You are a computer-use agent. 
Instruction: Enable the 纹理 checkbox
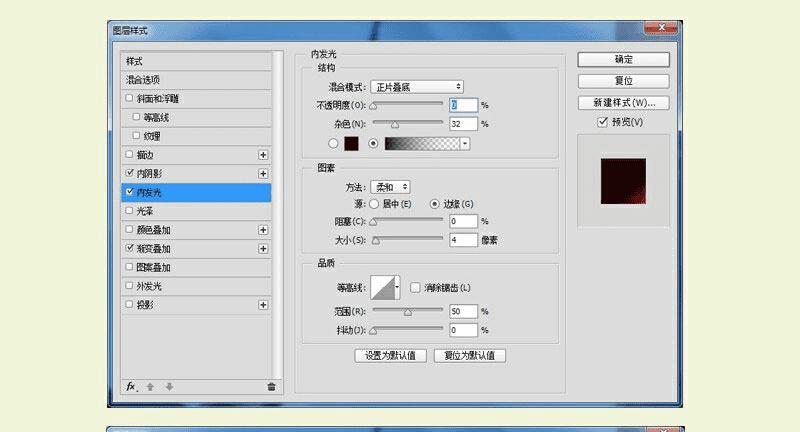point(136,136)
